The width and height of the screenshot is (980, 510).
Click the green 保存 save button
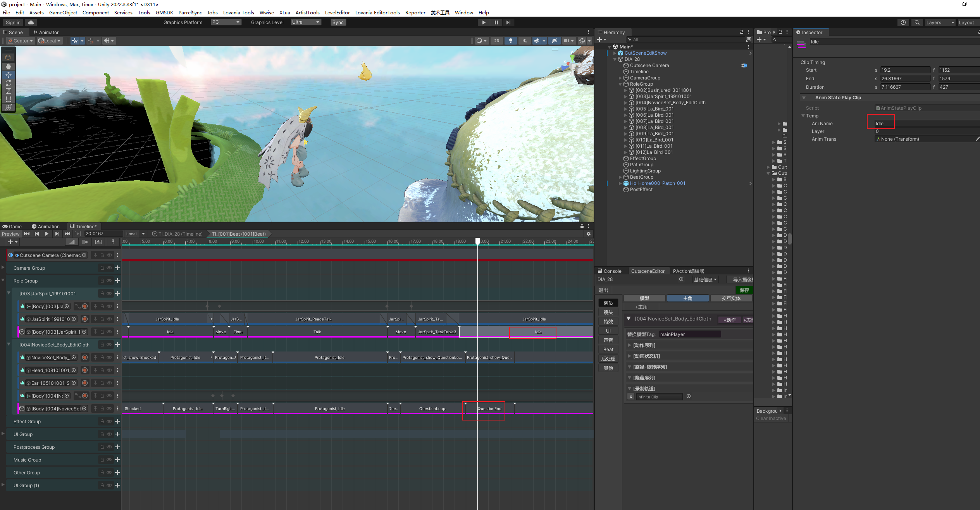(x=744, y=290)
